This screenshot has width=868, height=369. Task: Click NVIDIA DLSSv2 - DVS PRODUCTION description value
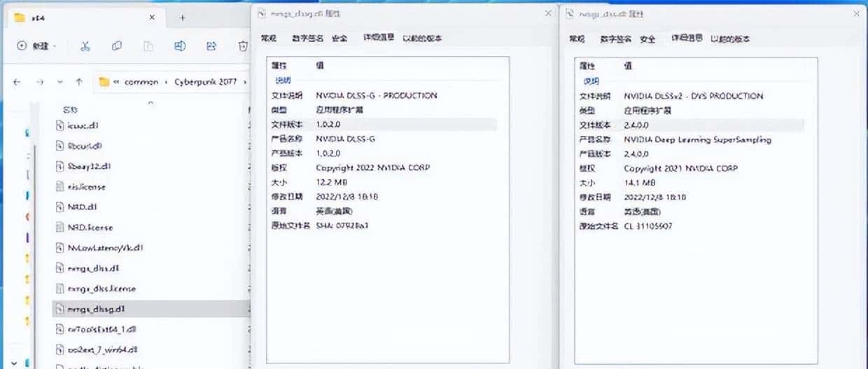click(694, 96)
